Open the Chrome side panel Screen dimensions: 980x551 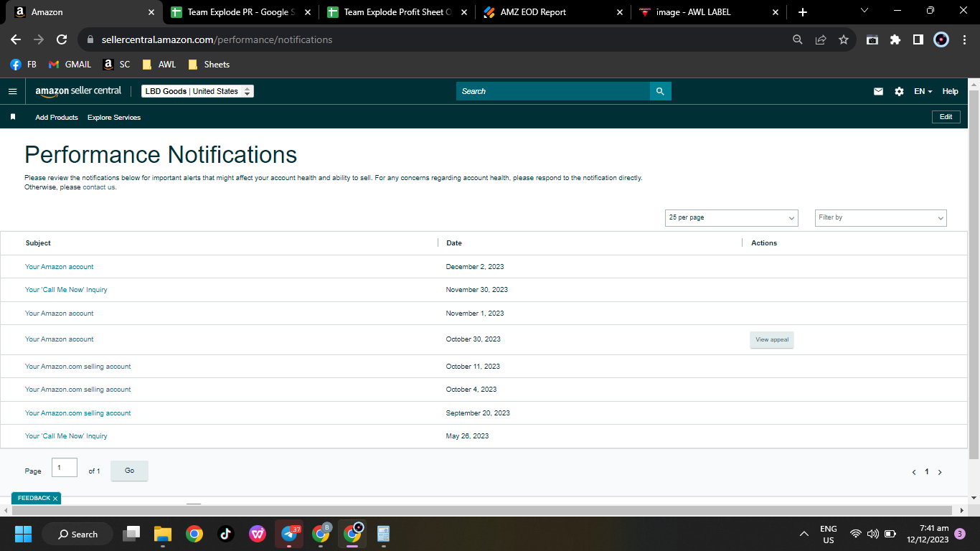(x=918, y=39)
